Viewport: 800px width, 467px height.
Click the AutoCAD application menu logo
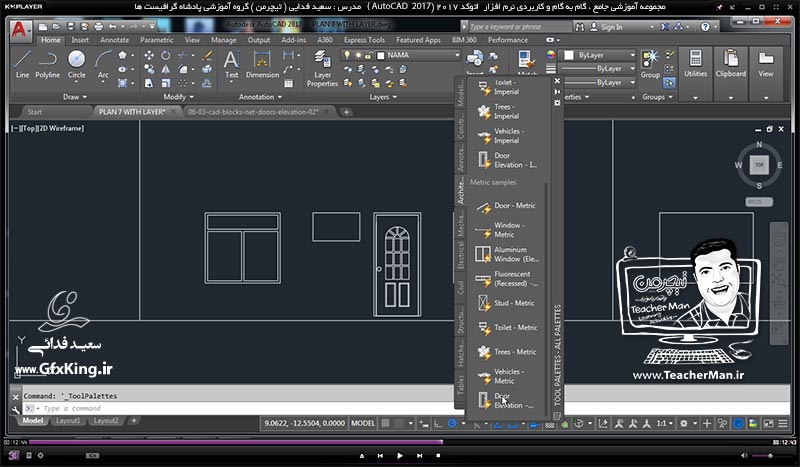pos(19,30)
